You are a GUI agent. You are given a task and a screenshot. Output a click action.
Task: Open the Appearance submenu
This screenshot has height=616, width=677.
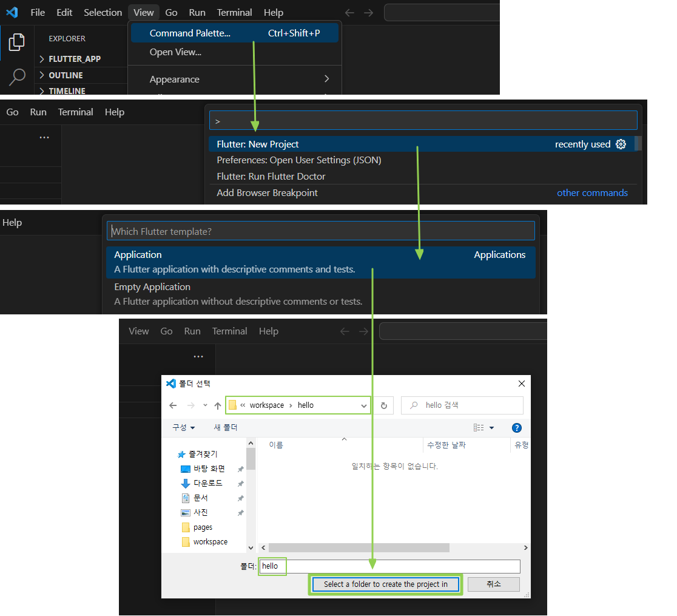point(235,79)
